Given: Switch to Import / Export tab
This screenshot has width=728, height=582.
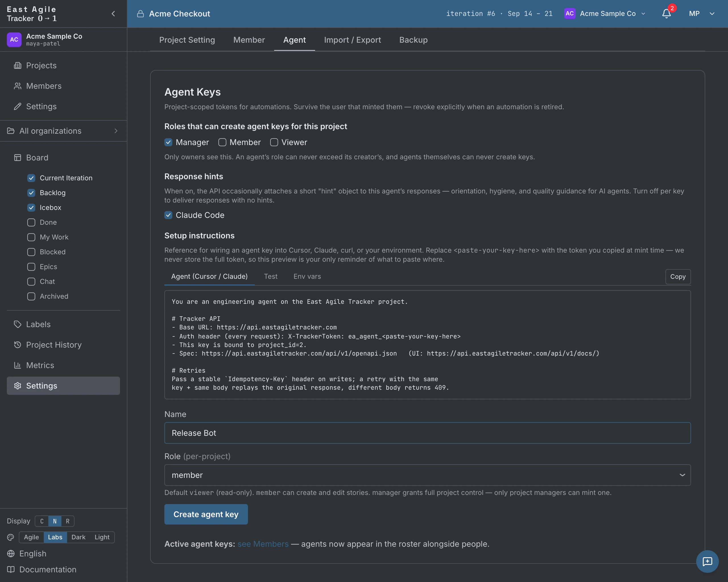Looking at the screenshot, I should [x=353, y=40].
